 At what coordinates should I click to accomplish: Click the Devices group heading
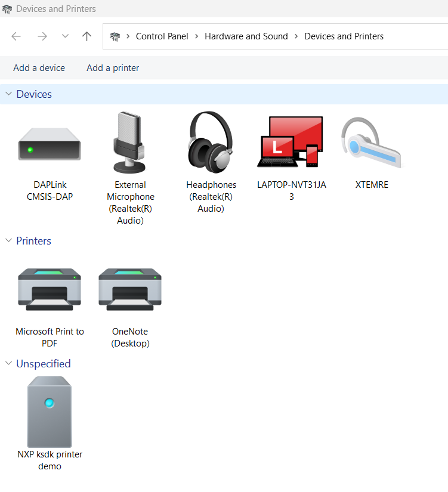34,94
